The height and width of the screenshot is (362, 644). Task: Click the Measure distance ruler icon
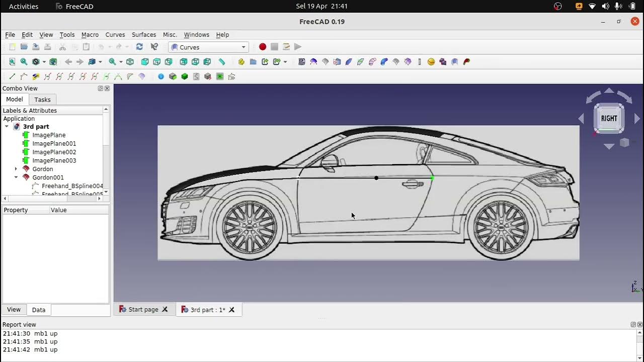point(222,62)
